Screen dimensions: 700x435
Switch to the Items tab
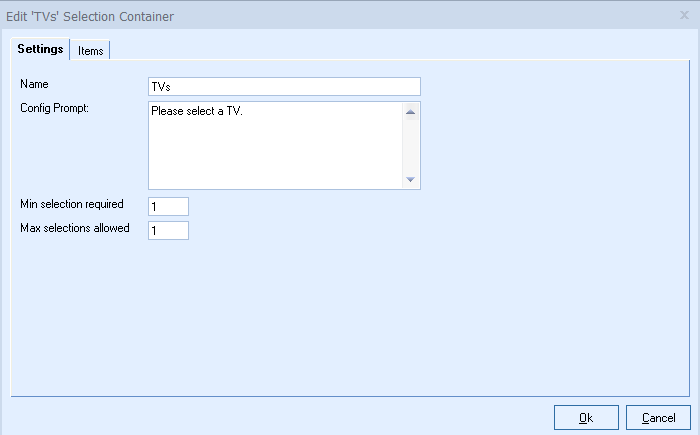tap(90, 50)
